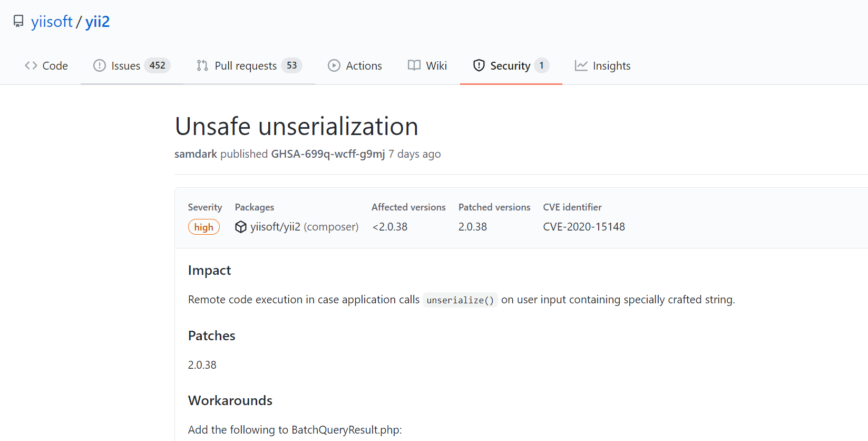Click the Insights graph icon

[x=581, y=65]
